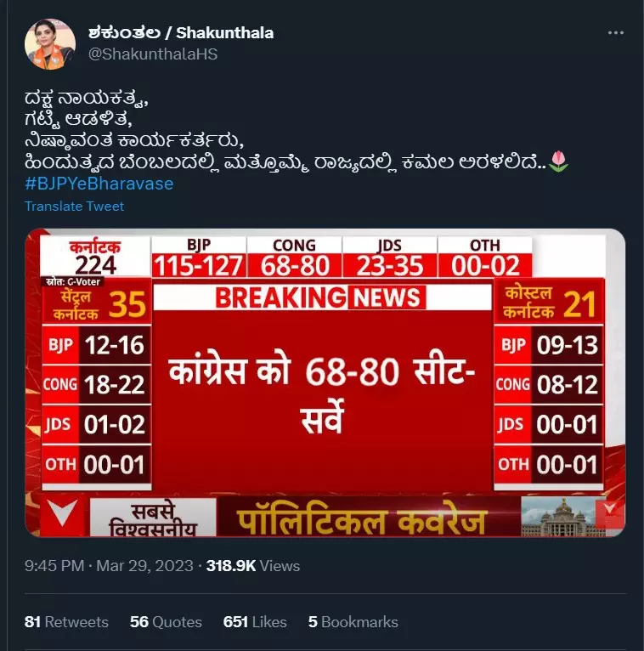Viewport: 644px width, 651px height.
Task: Show the 651 Likes list
Action: [x=255, y=622]
